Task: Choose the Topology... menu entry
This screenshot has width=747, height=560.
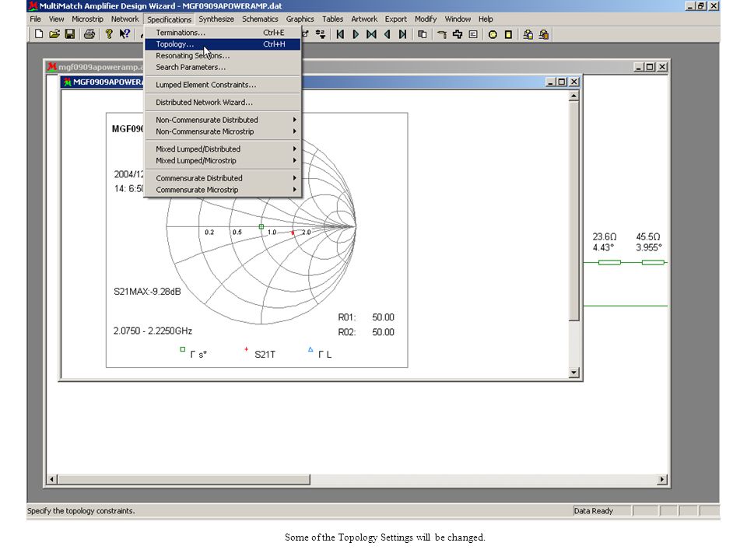Action: [x=223, y=44]
